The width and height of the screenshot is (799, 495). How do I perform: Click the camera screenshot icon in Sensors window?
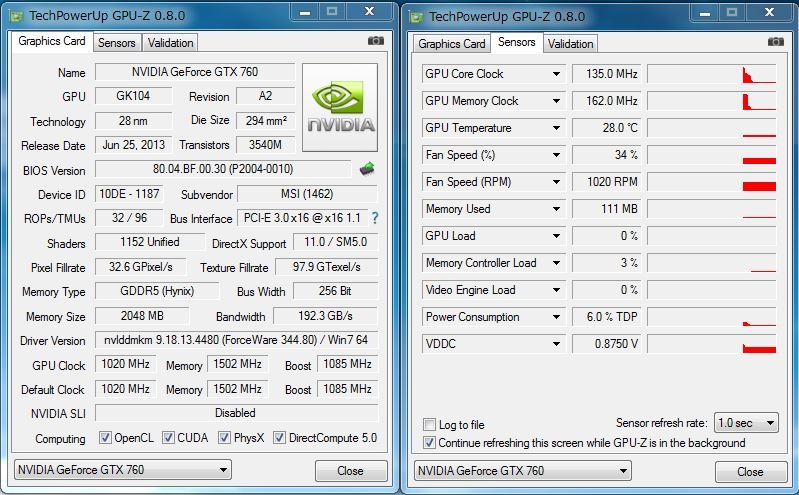pos(776,41)
